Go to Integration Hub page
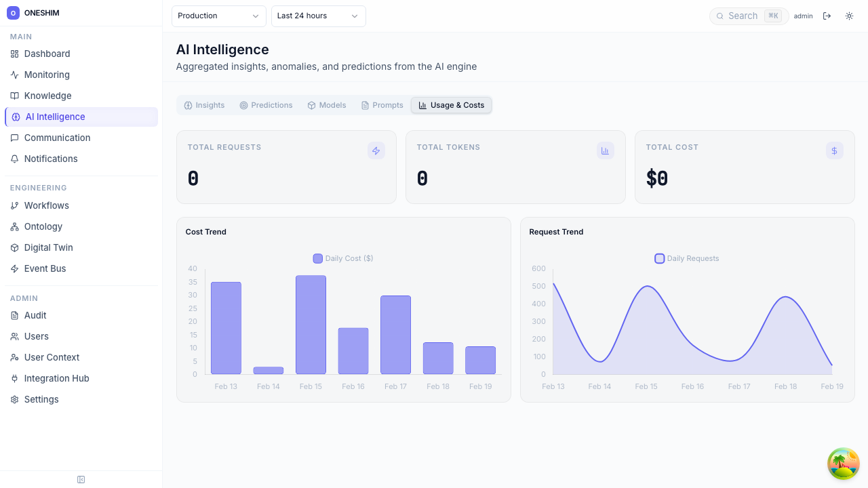Screen dimensions: 868x488 (56, 378)
